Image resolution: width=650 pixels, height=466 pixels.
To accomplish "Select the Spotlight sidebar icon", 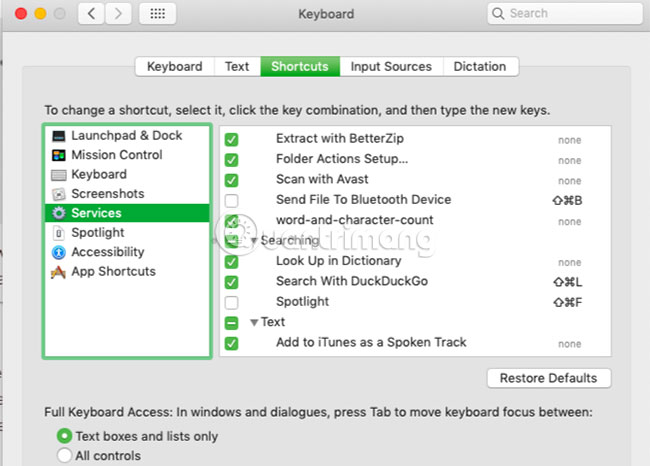I will point(59,233).
